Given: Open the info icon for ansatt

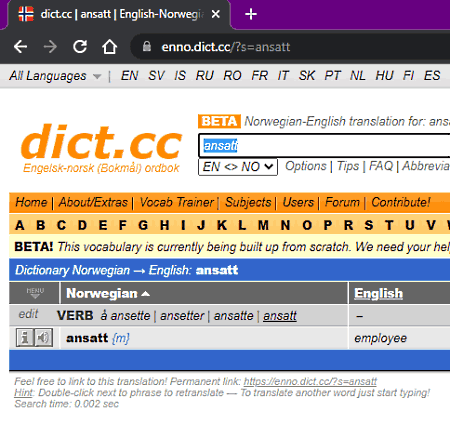Looking at the screenshot, I should click(x=25, y=338).
